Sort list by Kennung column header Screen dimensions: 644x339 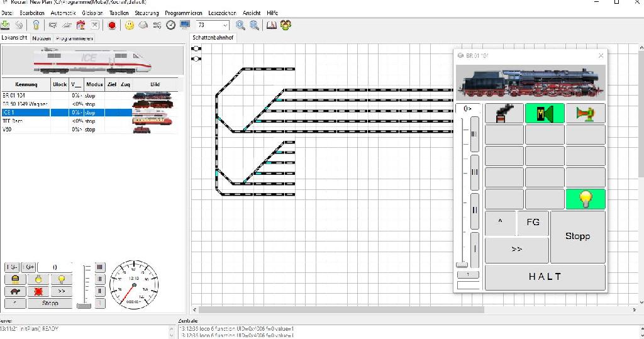pyautogui.click(x=26, y=84)
